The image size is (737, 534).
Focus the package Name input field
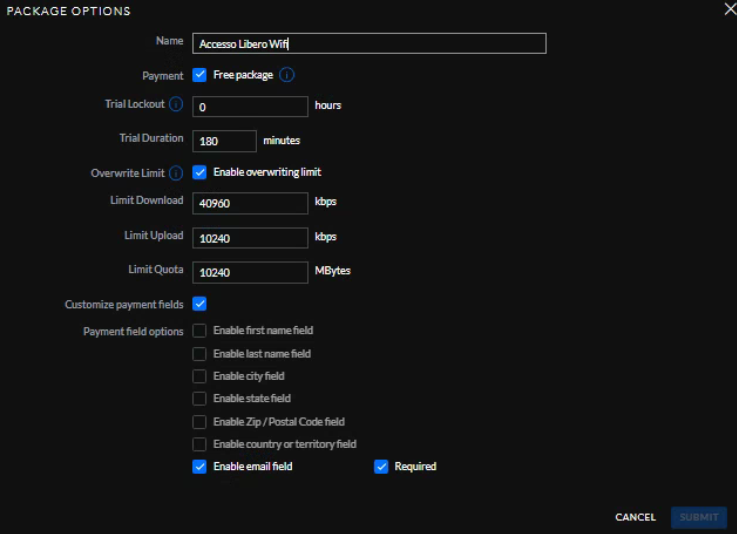click(x=369, y=43)
